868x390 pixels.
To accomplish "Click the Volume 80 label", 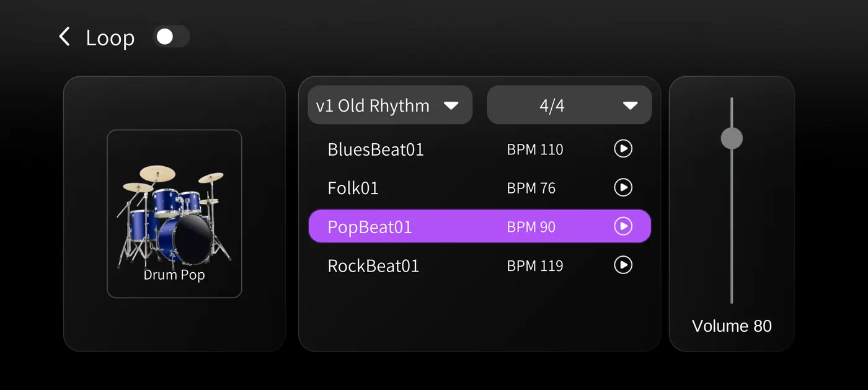I will (732, 326).
